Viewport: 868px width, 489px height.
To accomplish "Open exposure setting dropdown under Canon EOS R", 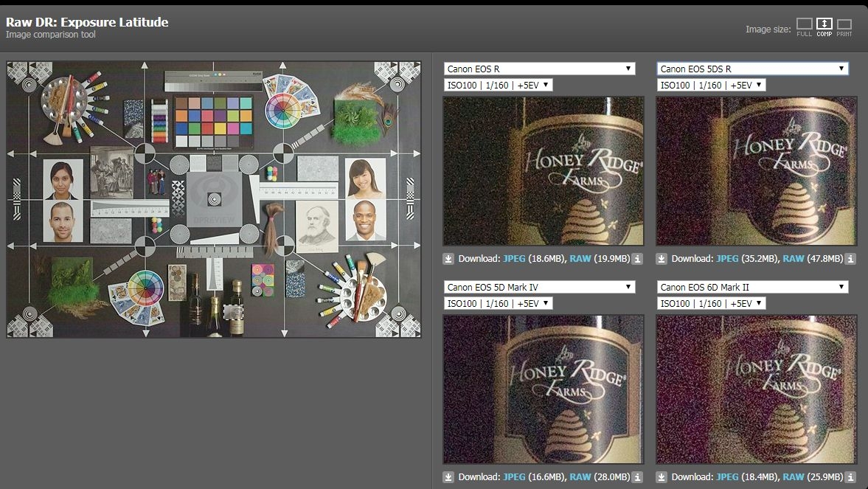I will pos(499,86).
